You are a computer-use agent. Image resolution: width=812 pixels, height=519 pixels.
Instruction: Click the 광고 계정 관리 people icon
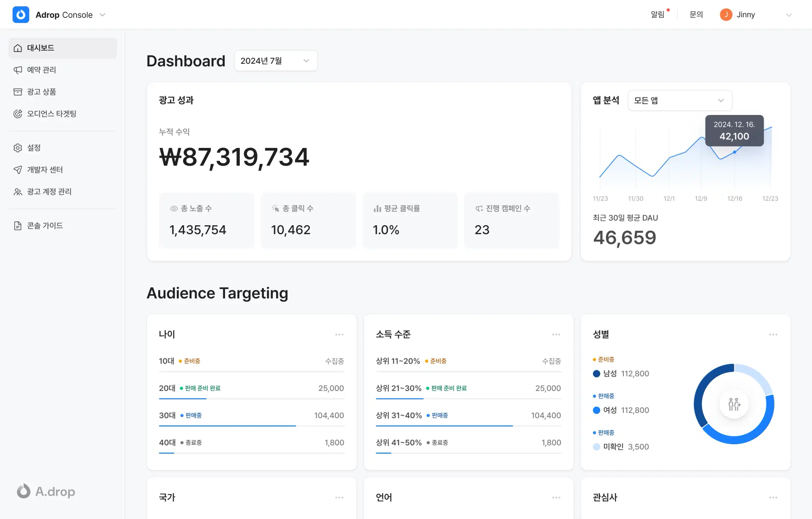pos(17,191)
